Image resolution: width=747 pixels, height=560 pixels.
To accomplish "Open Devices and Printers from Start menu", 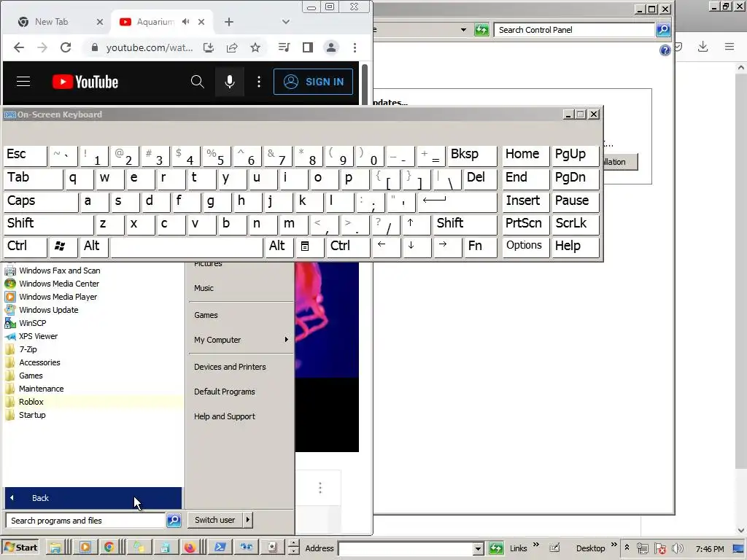I will tap(230, 367).
